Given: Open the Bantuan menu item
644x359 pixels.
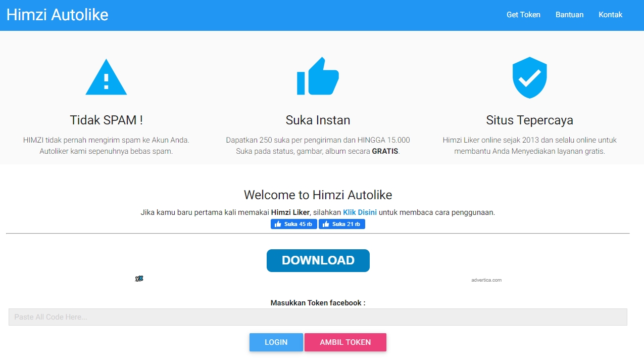Looking at the screenshot, I should 569,15.
